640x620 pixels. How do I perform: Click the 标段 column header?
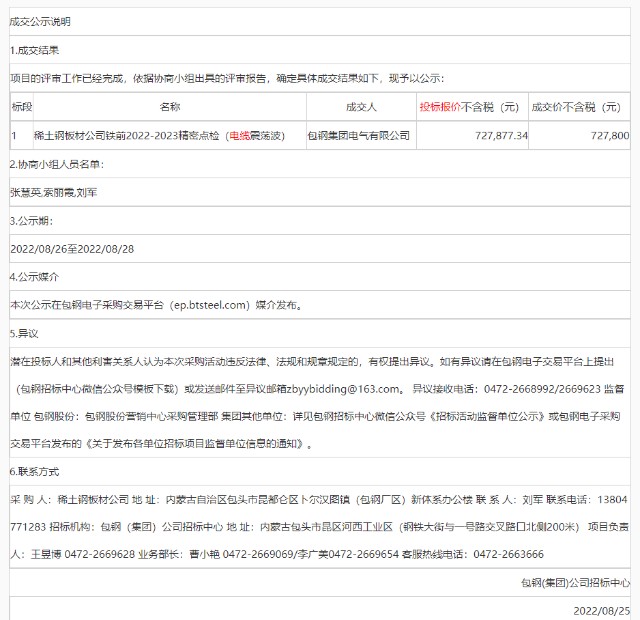coord(22,107)
